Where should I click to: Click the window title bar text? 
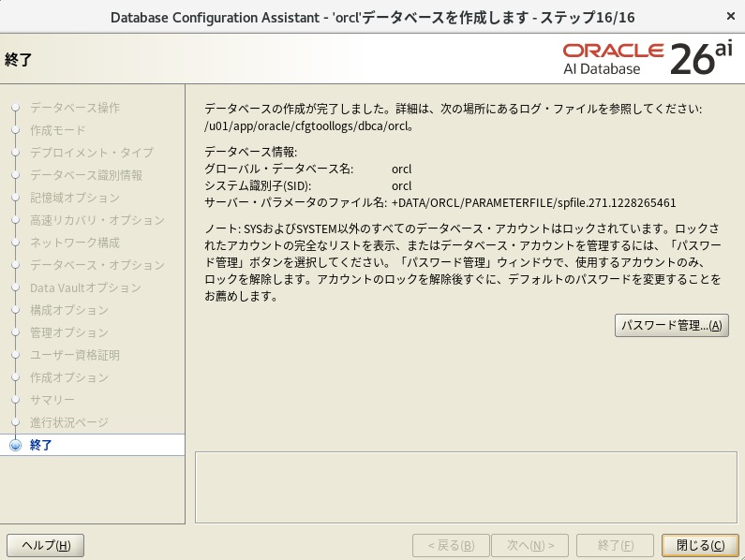pos(373,18)
